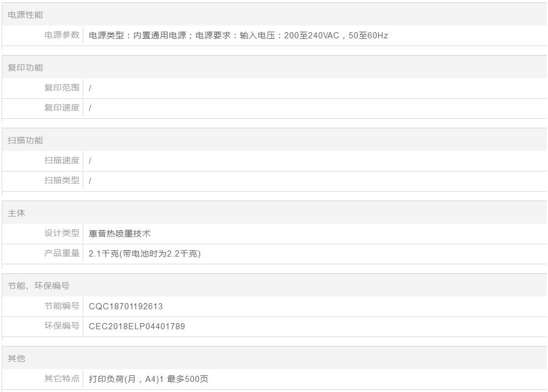Click the 打印负荷 monthly duty value text
Screen dimensions: 548x392
tap(148, 379)
